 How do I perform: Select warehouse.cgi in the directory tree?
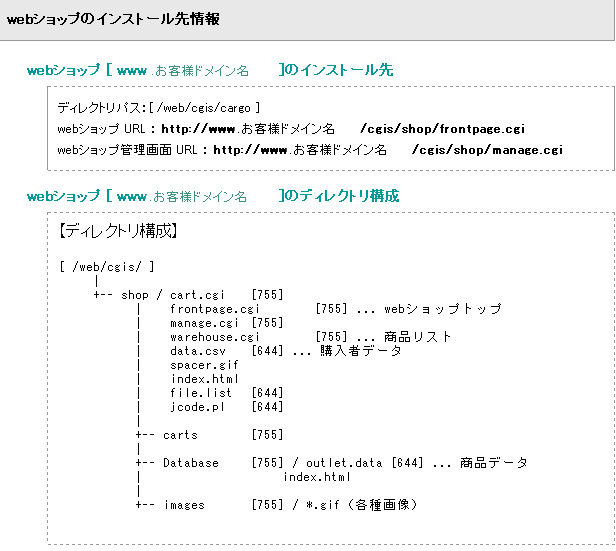pos(214,337)
